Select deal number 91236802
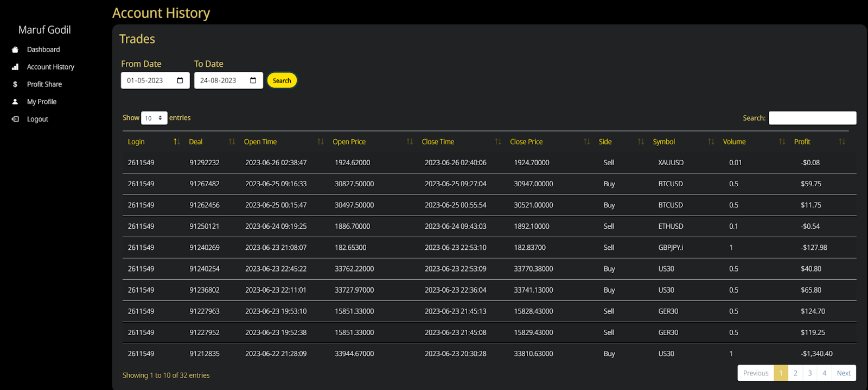Image resolution: width=868 pixels, height=390 pixels. coord(205,290)
